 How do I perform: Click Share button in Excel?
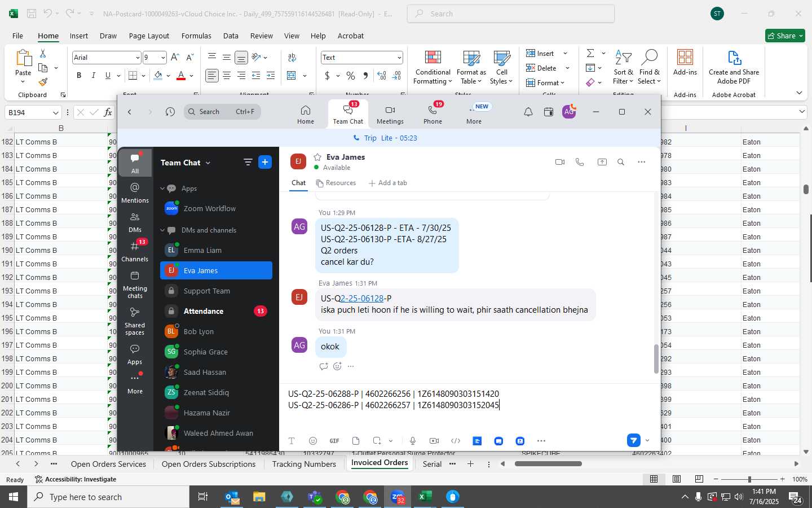(785, 36)
